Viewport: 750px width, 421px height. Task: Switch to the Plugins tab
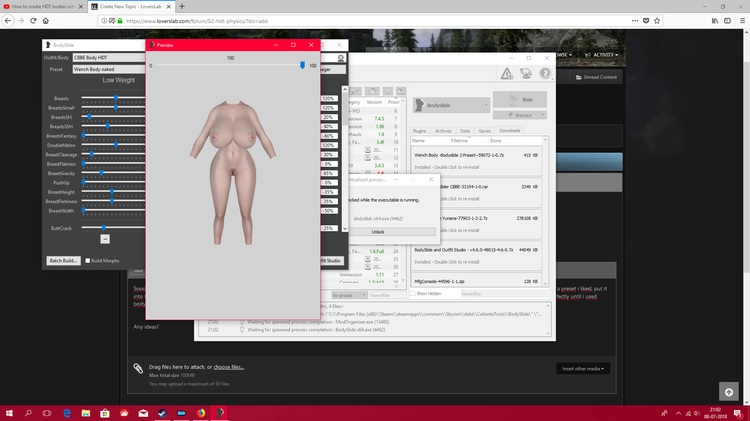point(419,131)
